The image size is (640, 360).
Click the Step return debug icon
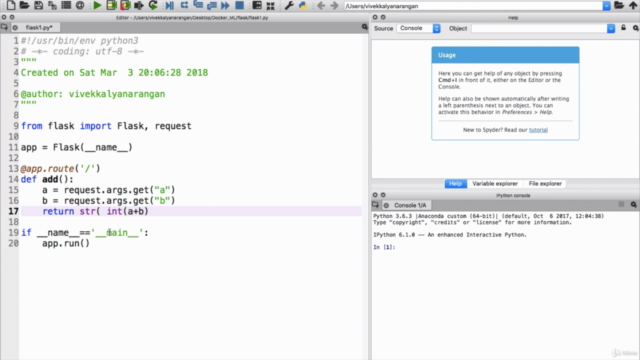pos(212,5)
